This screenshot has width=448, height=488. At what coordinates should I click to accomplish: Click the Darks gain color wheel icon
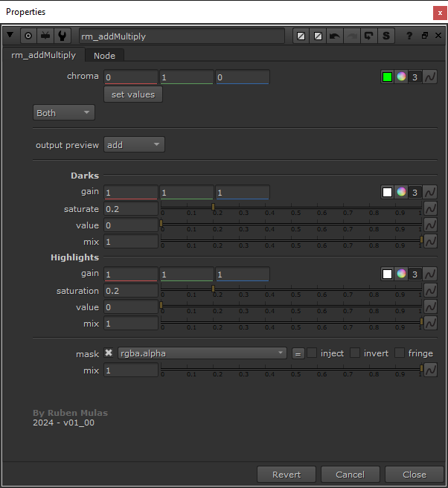[x=401, y=192]
